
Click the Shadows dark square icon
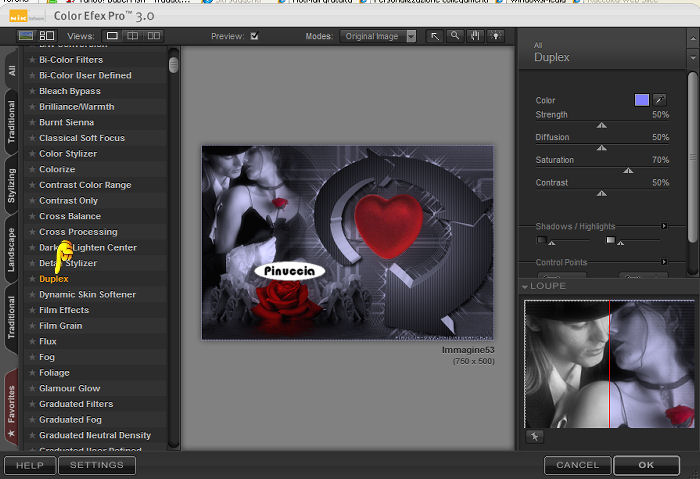click(542, 240)
